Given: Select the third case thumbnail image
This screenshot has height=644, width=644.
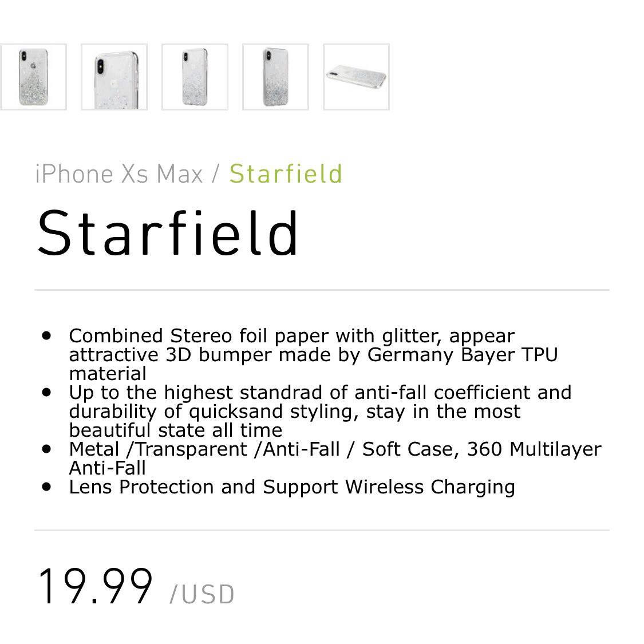Looking at the screenshot, I should coord(195,77).
